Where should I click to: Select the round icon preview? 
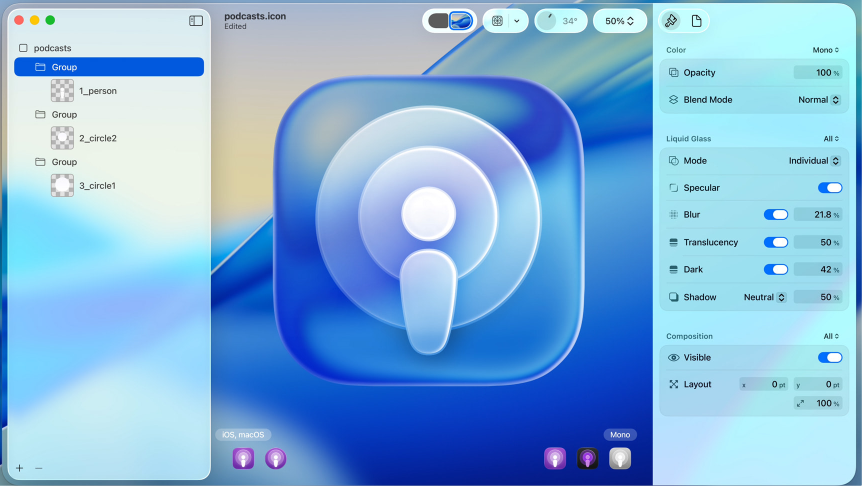[275, 458]
